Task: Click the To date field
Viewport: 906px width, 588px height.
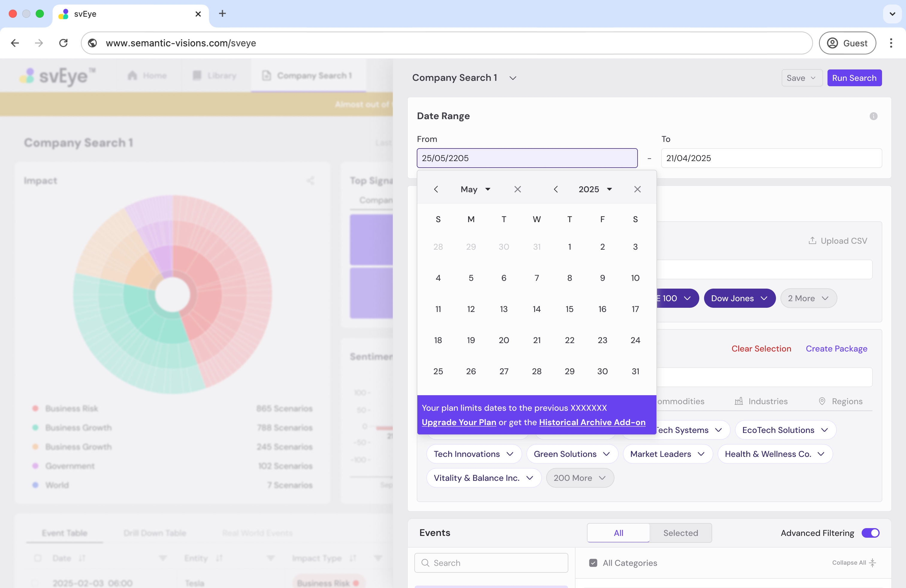Action: point(771,158)
